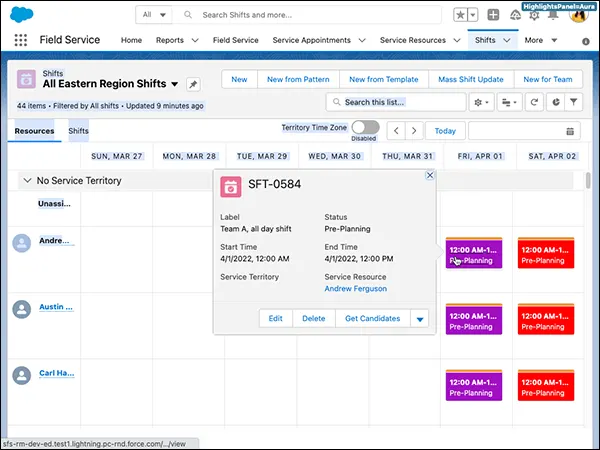Open Andre... resource link
The height and width of the screenshot is (450, 600).
pyautogui.click(x=54, y=241)
